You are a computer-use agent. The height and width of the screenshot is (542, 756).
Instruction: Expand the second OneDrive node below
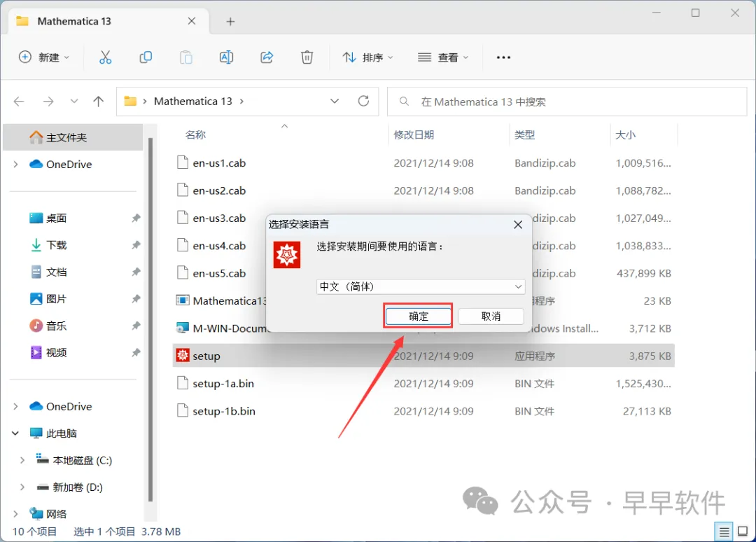16,406
